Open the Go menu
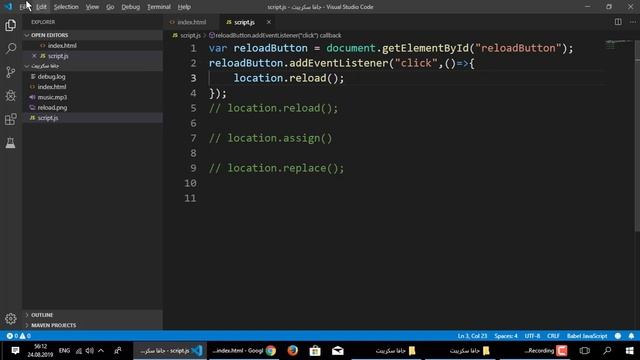640x360 pixels. 110,7
